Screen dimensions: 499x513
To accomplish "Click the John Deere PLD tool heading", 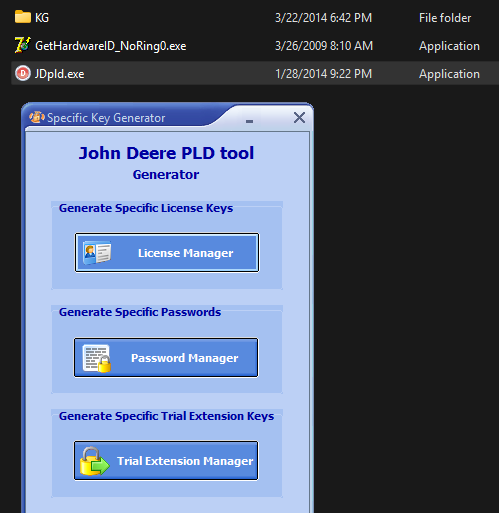I will coord(166,153).
